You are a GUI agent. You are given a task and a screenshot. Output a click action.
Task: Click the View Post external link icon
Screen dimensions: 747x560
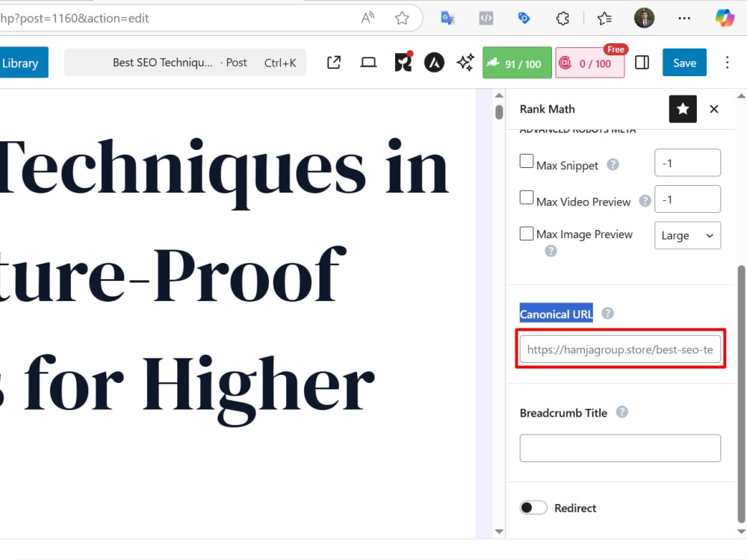coord(334,63)
